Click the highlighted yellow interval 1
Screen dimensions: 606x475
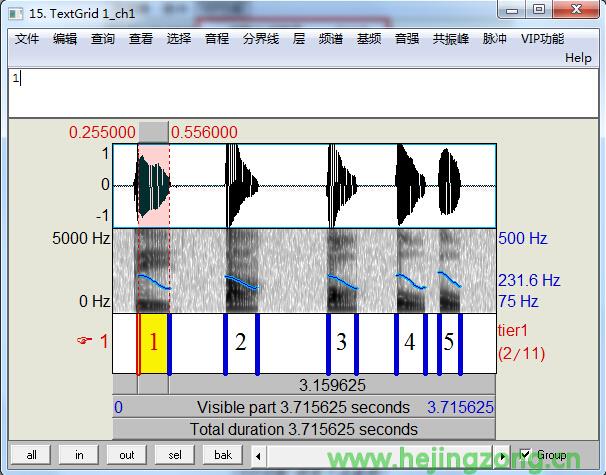pyautogui.click(x=153, y=343)
